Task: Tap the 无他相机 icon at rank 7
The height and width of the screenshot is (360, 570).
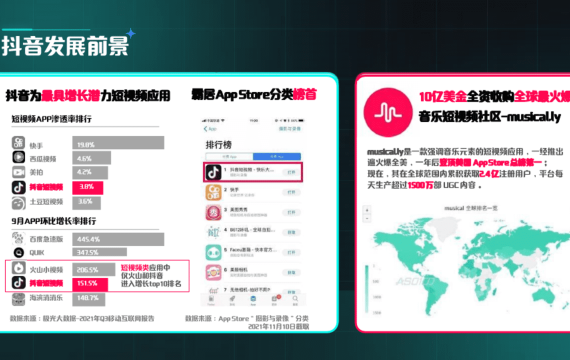Action: click(213, 290)
